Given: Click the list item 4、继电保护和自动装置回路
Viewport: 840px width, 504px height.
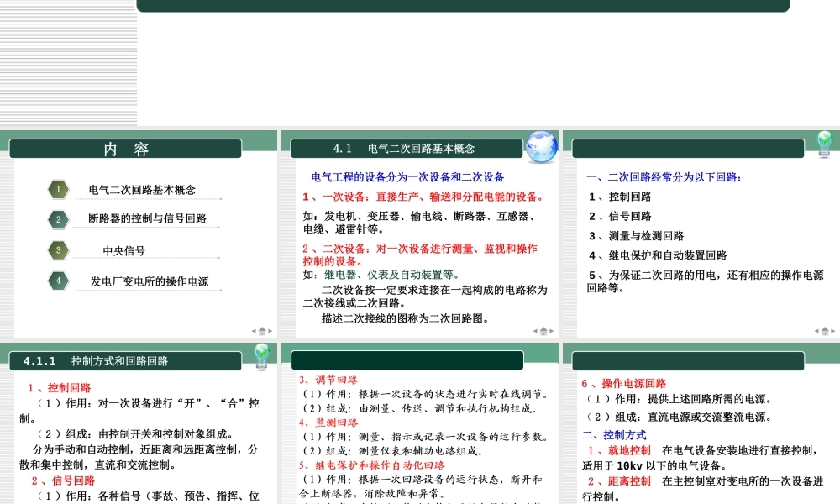Looking at the screenshot, I should coord(658,255).
